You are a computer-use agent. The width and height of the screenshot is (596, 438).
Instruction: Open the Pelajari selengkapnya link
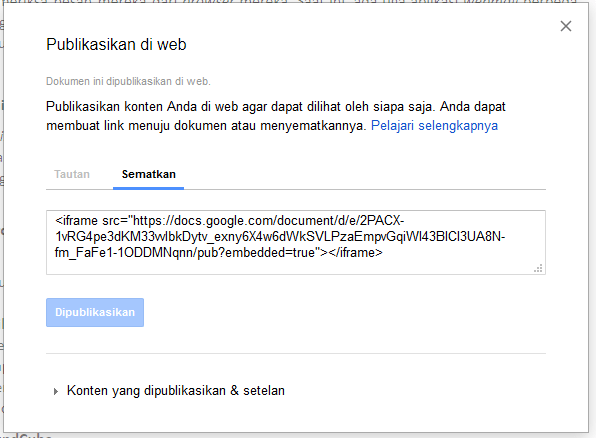(x=434, y=125)
